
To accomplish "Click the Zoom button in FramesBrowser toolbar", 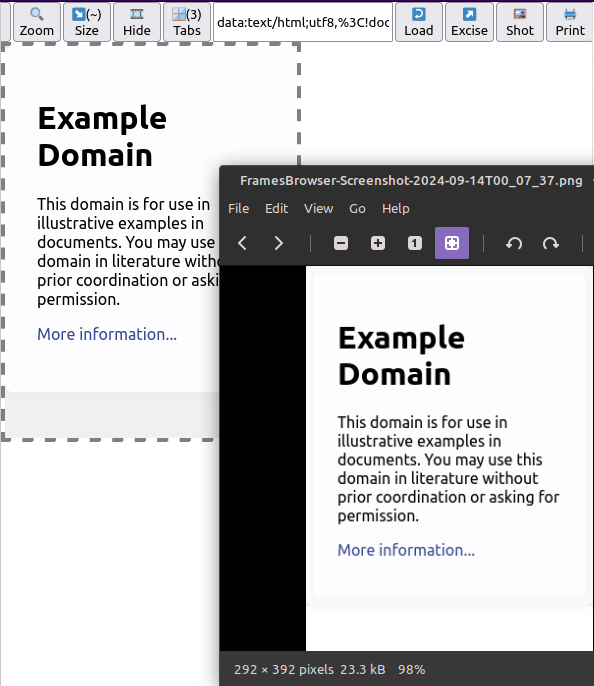I will pos(37,22).
